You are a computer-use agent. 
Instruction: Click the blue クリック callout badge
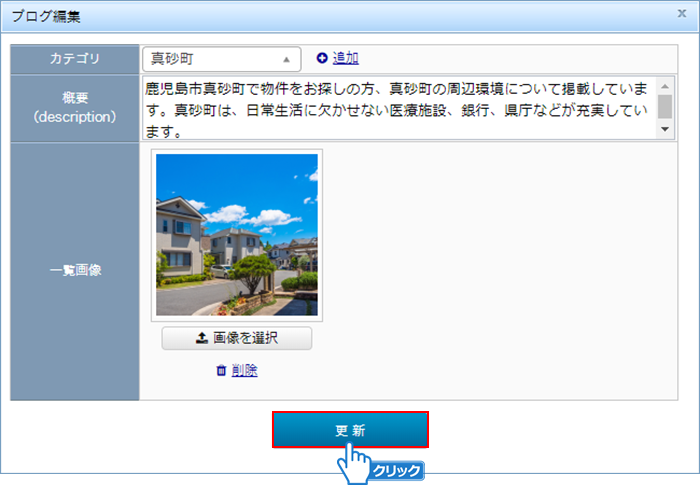[x=397, y=470]
